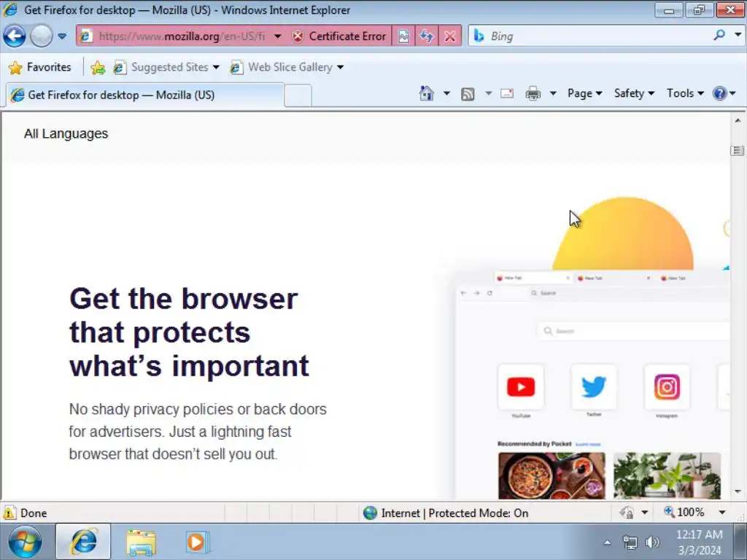Image resolution: width=747 pixels, height=560 pixels.
Task: Click the Read Mail icon
Action: click(x=507, y=93)
